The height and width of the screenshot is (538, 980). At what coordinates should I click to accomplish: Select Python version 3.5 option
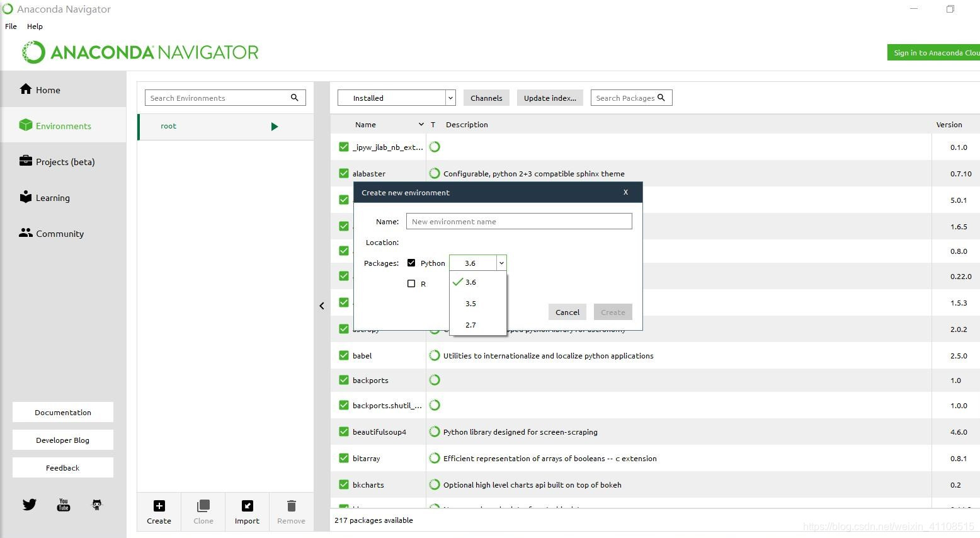pos(478,304)
